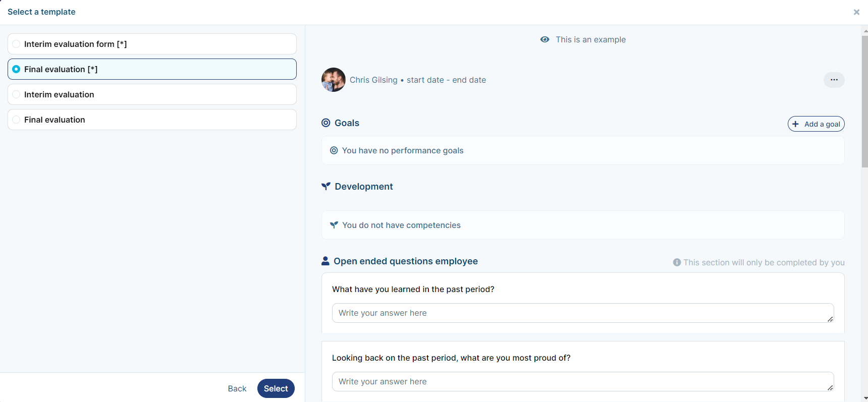Choose the plain Interim evaluation radio option
Image resolution: width=868 pixels, height=402 pixels.
[x=16, y=94]
